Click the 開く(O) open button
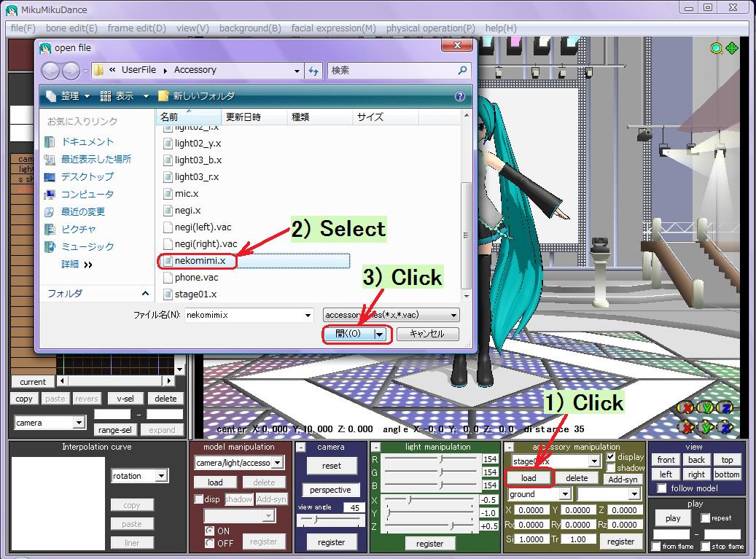 click(348, 334)
